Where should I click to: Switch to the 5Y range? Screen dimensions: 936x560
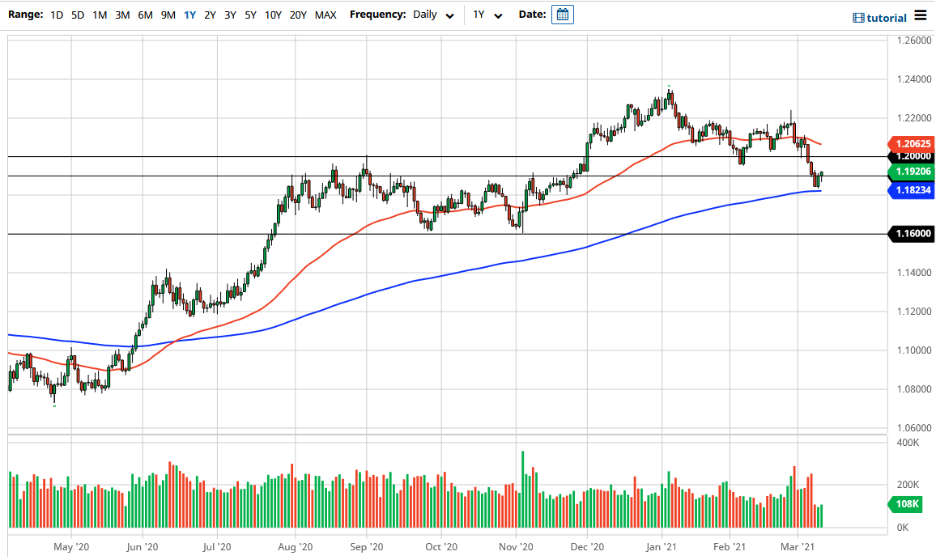[x=250, y=15]
